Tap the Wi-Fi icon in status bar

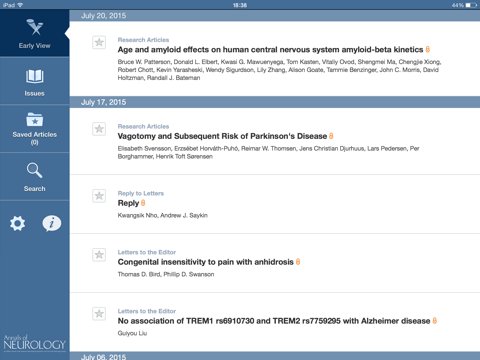coord(20,5)
